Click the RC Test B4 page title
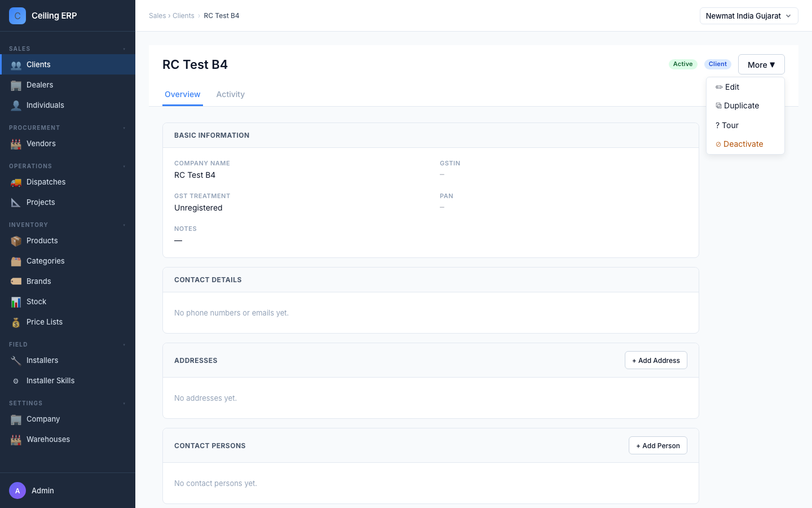Image resolution: width=812 pixels, height=508 pixels. click(x=195, y=64)
